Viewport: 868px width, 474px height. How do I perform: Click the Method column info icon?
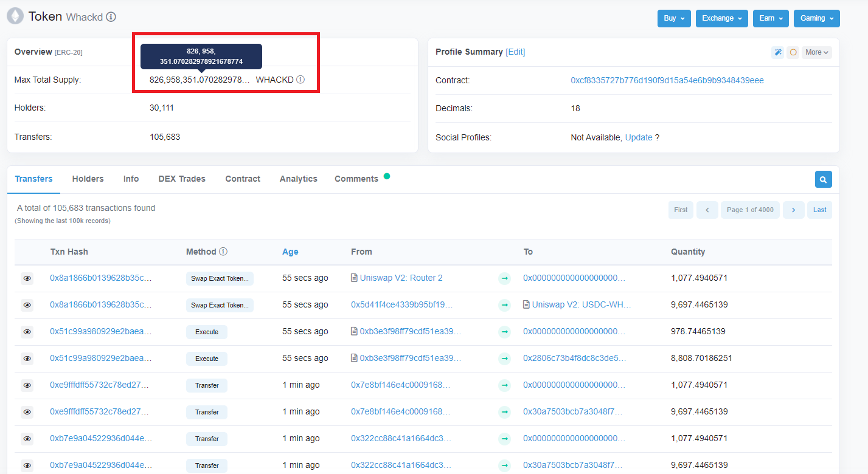point(223,252)
